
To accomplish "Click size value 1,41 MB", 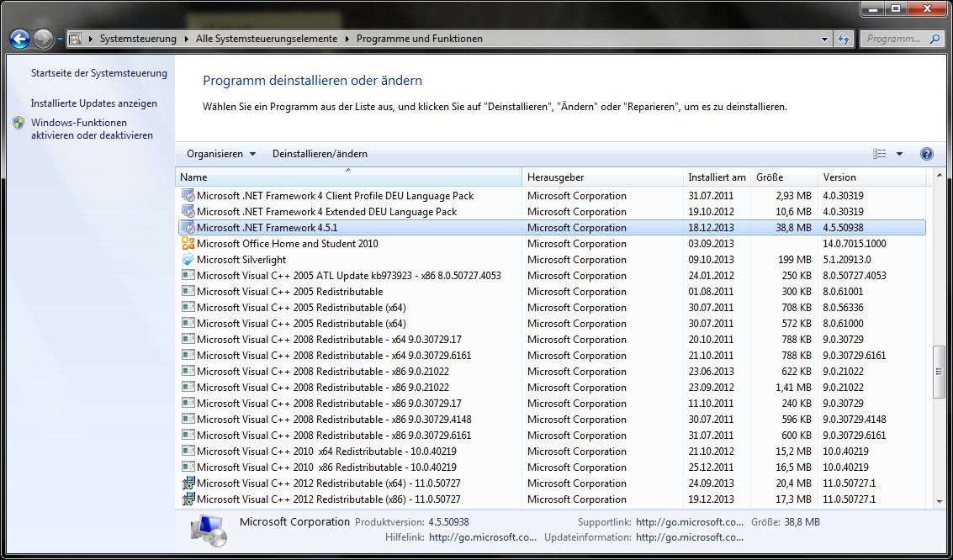I will (x=792, y=387).
